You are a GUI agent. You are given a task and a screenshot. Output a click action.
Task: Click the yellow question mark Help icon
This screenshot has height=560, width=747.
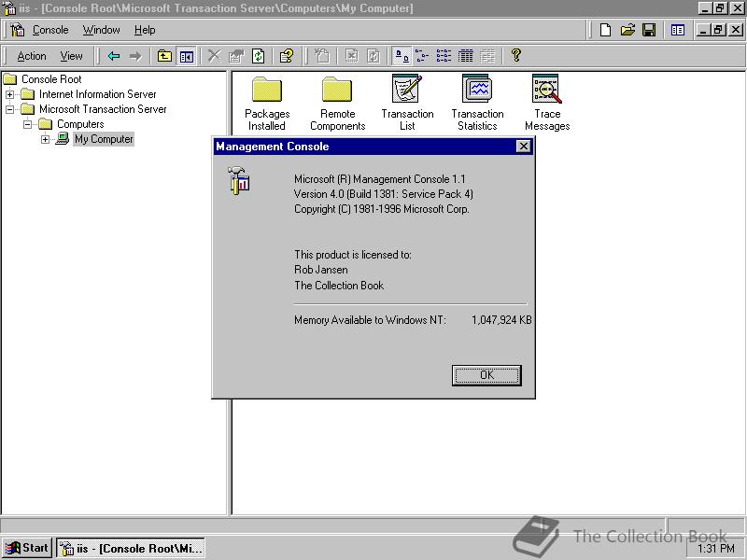coord(516,56)
